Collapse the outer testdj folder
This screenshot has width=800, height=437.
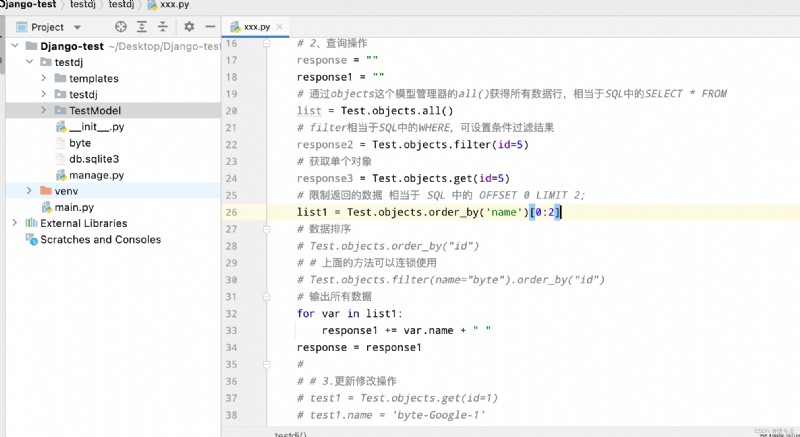pos(30,62)
